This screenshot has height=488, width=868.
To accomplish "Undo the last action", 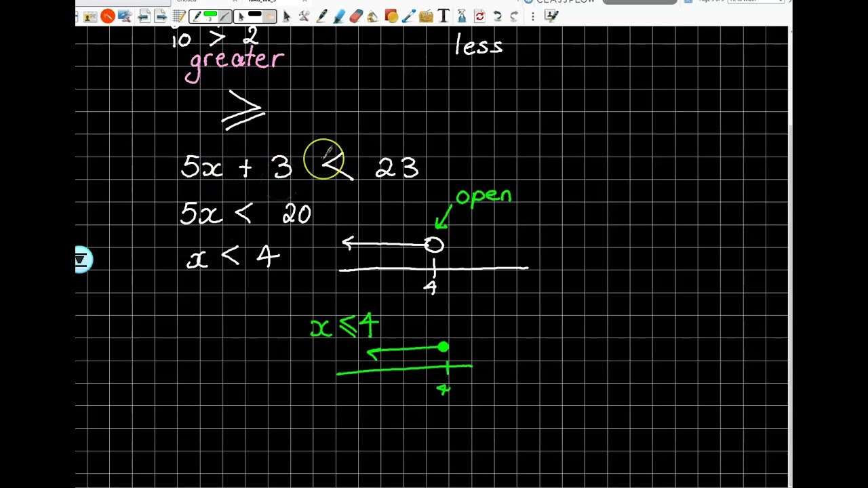I will [x=497, y=16].
